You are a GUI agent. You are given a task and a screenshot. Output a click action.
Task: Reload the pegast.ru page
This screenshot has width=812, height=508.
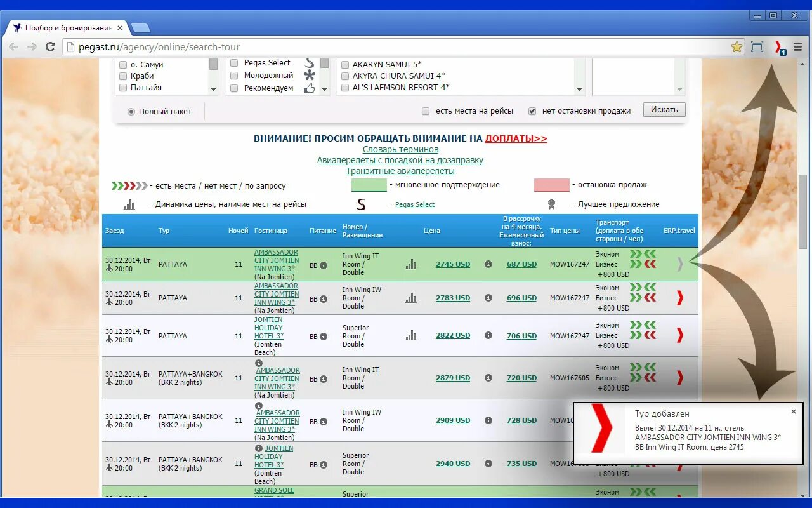(x=50, y=46)
